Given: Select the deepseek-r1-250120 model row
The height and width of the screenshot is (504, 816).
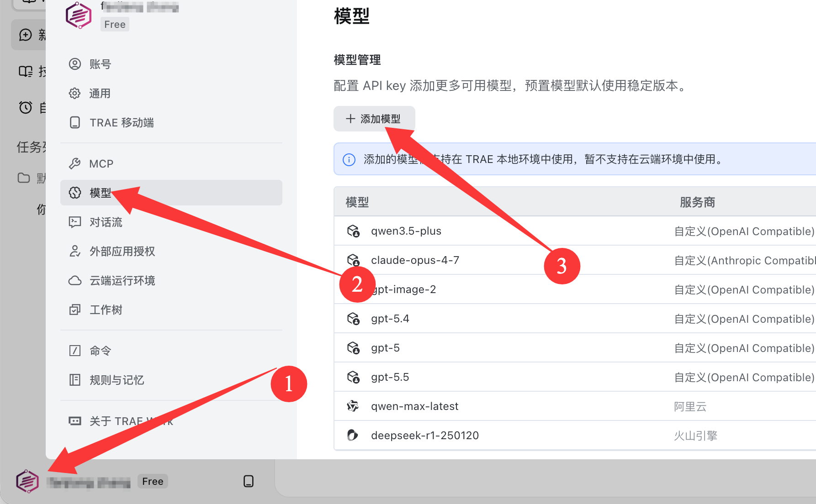Looking at the screenshot, I should (x=575, y=436).
